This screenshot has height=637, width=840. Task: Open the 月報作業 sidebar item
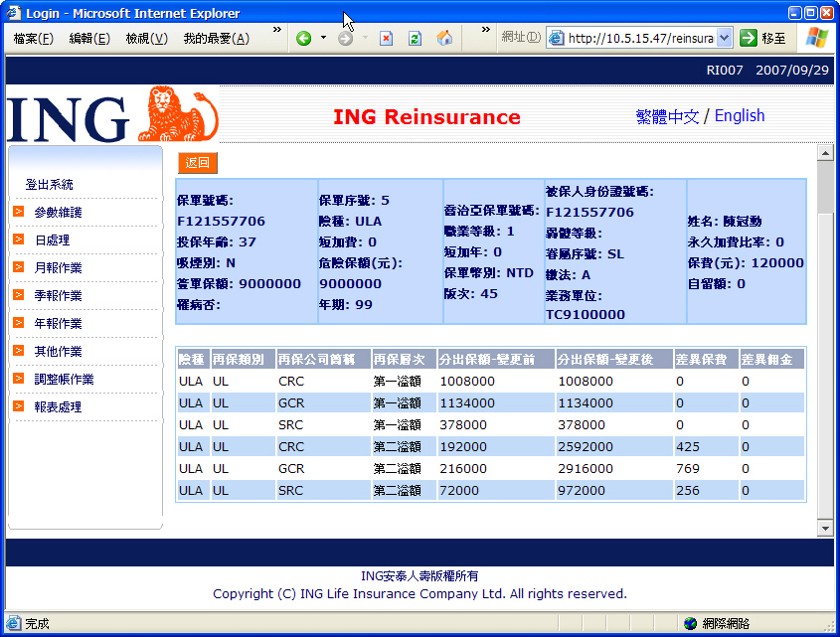pyautogui.click(x=59, y=268)
